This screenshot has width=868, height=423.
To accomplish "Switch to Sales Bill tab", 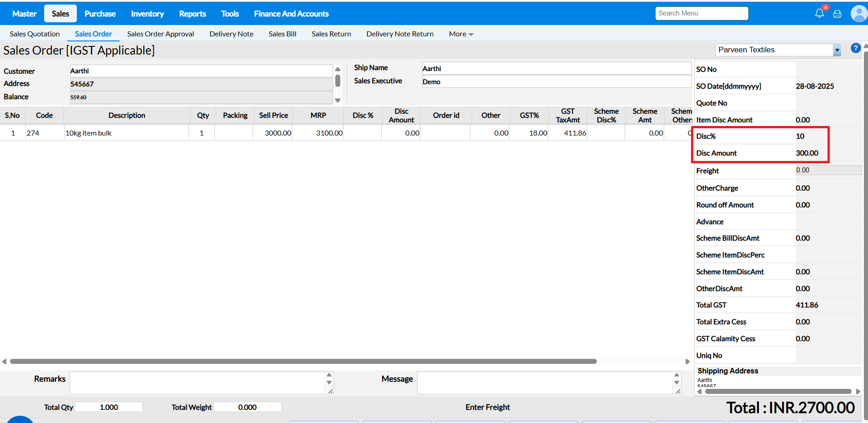I will click(x=282, y=34).
